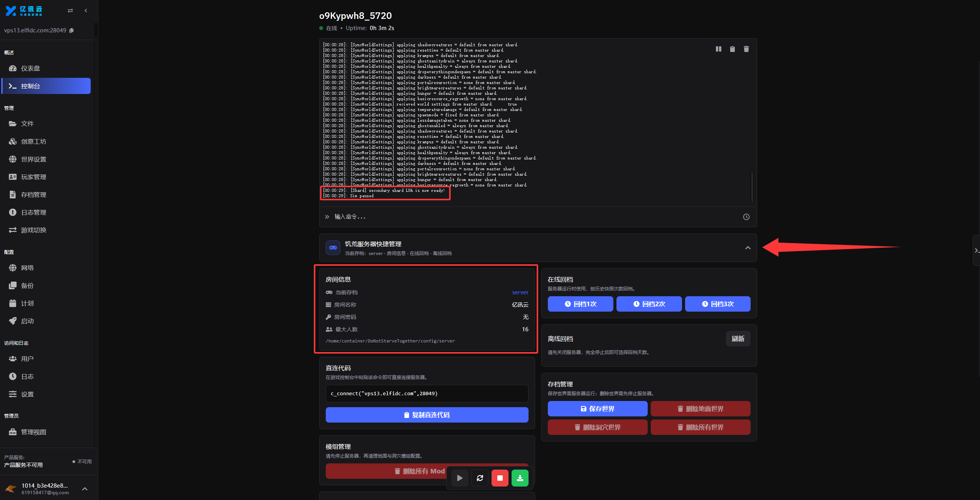Click 保存世界 save world button
Image resolution: width=980 pixels, height=500 pixels.
[x=598, y=409]
